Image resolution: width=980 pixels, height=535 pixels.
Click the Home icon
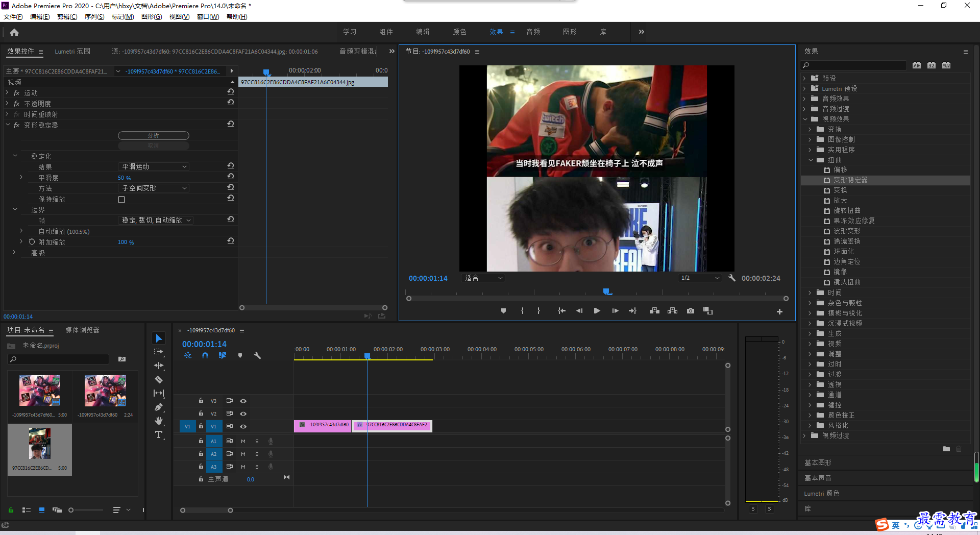click(x=14, y=32)
